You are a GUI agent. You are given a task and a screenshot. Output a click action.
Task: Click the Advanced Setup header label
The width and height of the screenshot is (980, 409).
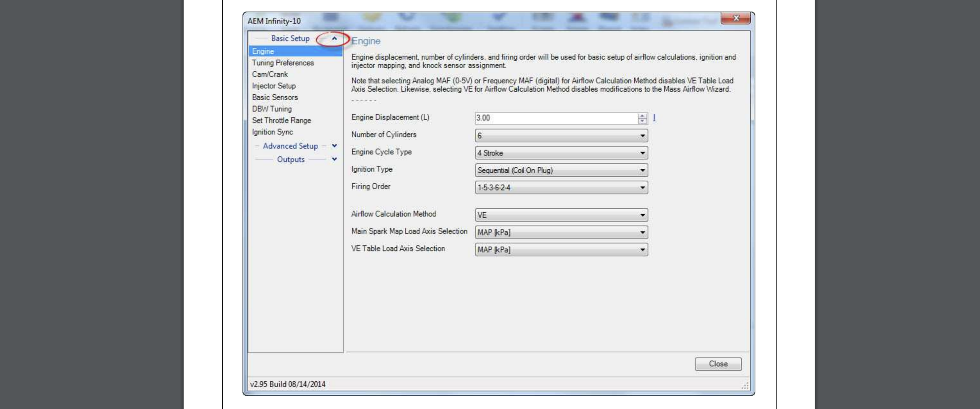point(290,146)
